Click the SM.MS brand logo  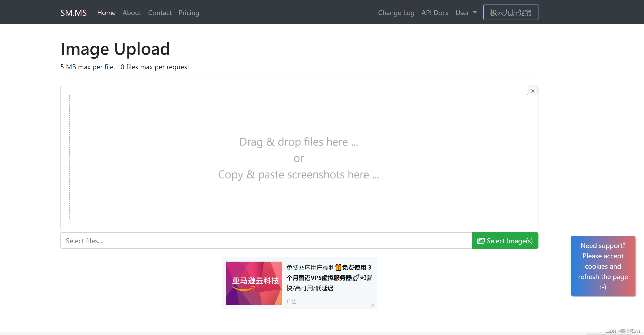click(73, 12)
